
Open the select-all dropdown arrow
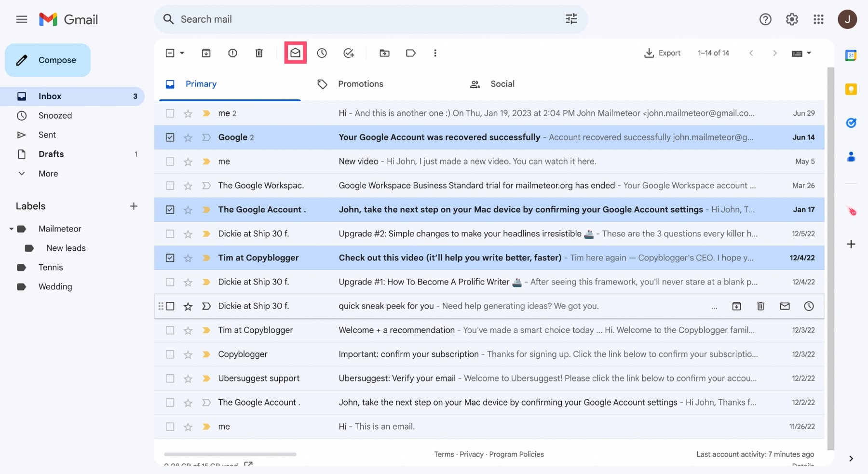[x=181, y=53]
